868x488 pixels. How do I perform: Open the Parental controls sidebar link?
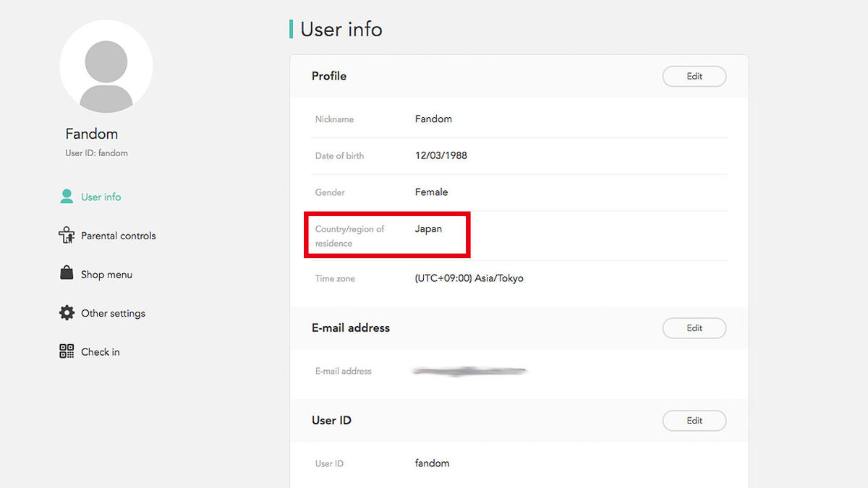(x=118, y=236)
